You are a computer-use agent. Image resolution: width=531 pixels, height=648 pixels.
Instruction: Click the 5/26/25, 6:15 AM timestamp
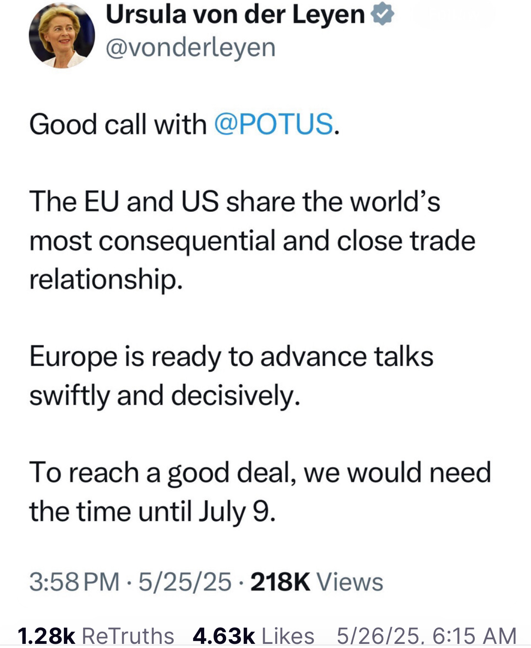click(426, 636)
